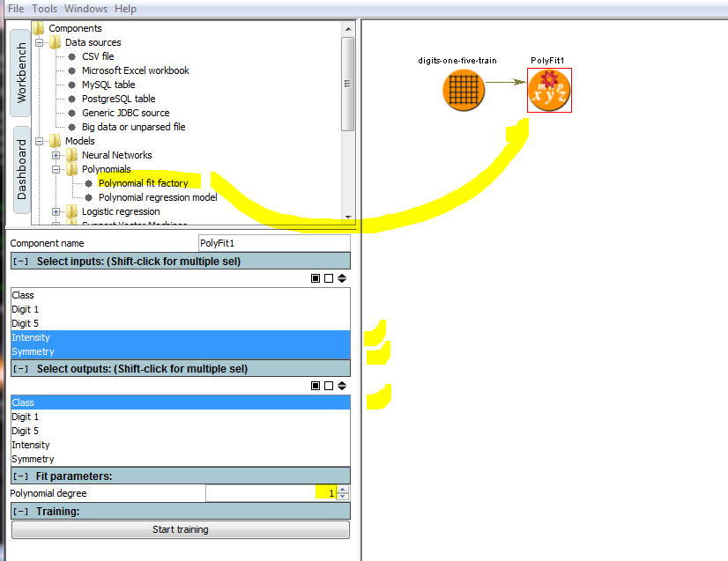
Task: Click select-all icon above outputs list
Action: click(x=316, y=386)
